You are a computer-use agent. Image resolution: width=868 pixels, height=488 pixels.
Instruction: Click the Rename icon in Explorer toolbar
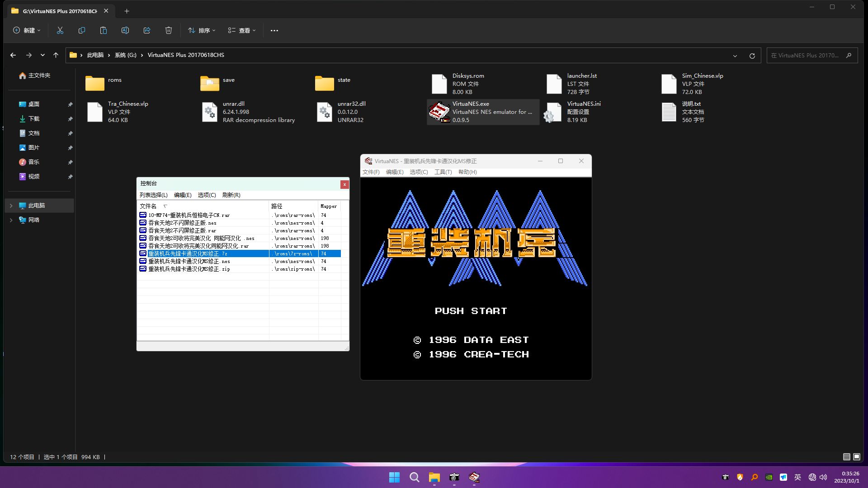(x=125, y=30)
